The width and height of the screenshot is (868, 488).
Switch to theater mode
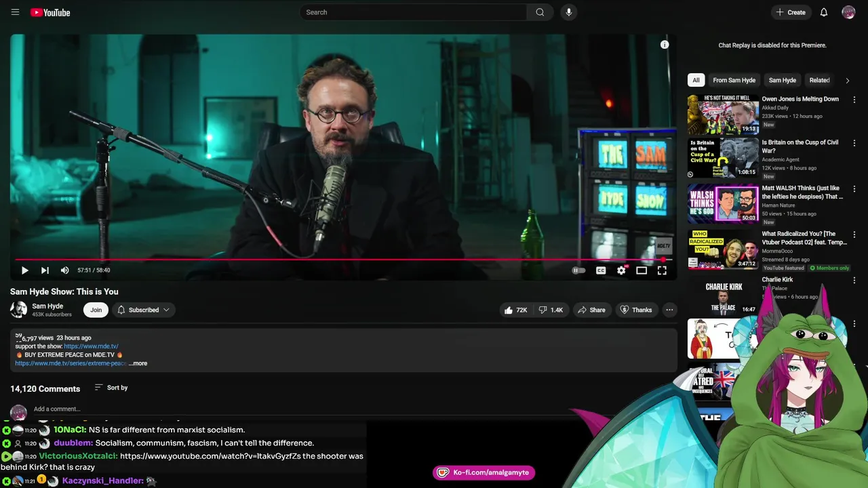pyautogui.click(x=642, y=270)
